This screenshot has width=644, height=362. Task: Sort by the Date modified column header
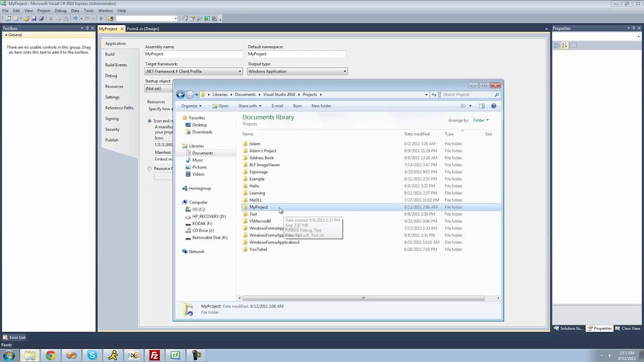(417, 134)
